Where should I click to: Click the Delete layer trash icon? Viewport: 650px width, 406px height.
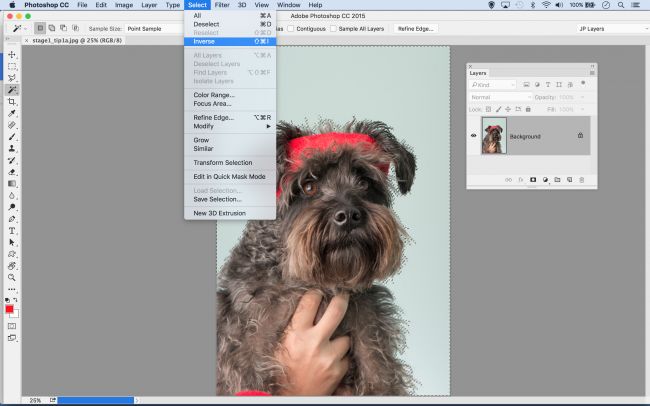click(582, 179)
